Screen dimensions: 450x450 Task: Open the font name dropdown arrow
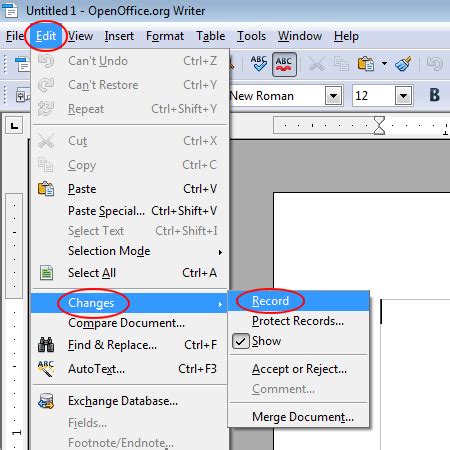click(x=333, y=96)
